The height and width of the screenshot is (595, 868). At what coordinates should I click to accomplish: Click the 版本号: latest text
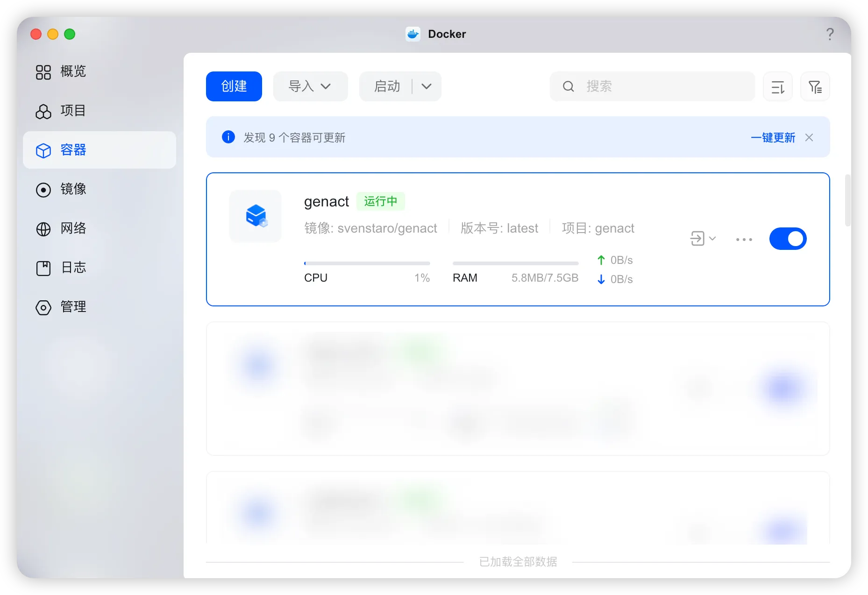499,228
